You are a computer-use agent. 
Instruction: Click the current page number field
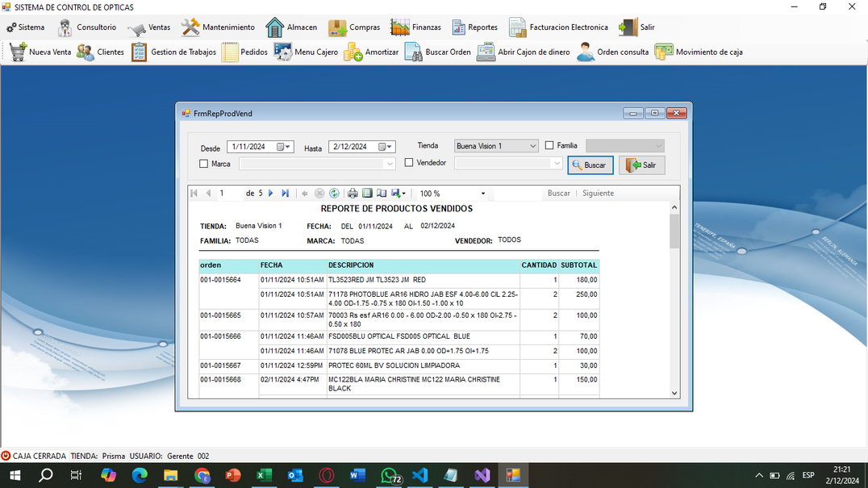tap(229, 193)
